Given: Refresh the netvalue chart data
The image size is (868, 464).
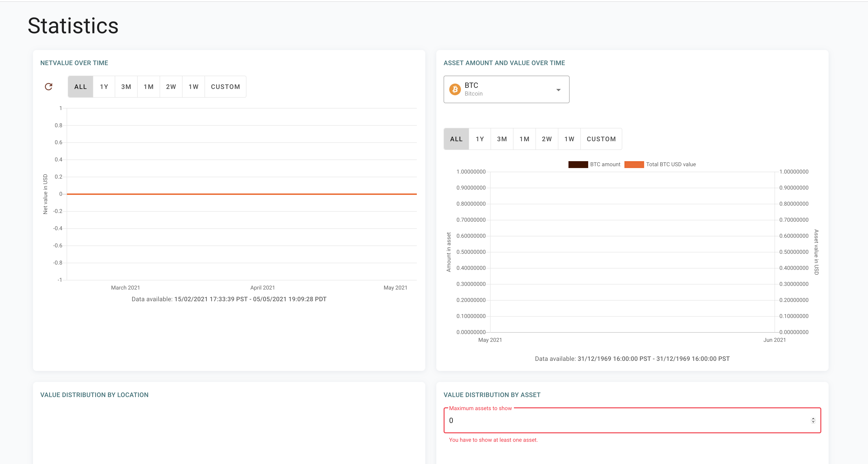Looking at the screenshot, I should [x=49, y=87].
